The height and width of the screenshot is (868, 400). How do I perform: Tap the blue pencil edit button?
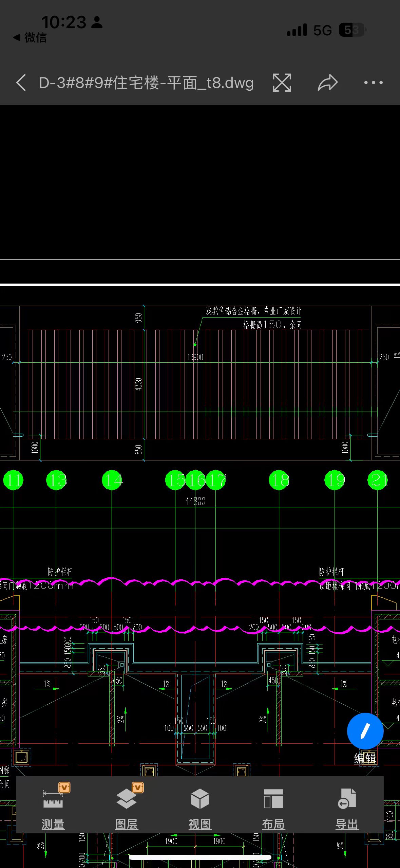tap(365, 730)
